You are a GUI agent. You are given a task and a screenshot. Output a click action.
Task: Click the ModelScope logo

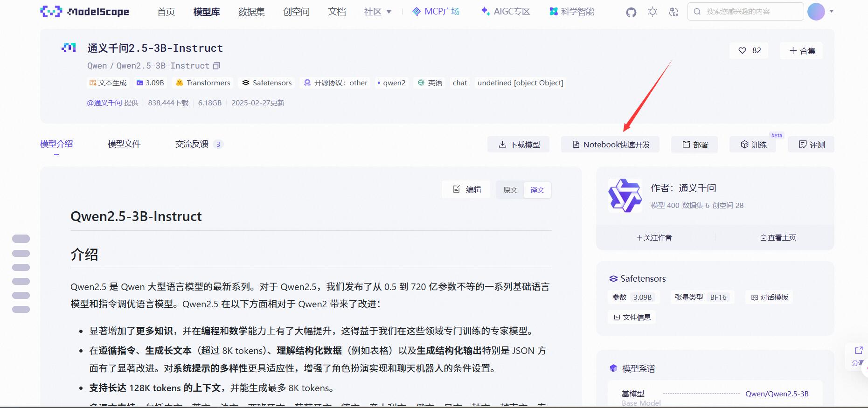(84, 12)
